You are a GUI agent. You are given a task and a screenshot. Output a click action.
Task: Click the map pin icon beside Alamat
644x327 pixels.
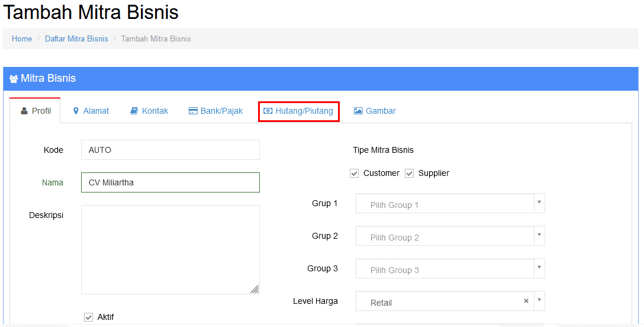pyautogui.click(x=76, y=111)
